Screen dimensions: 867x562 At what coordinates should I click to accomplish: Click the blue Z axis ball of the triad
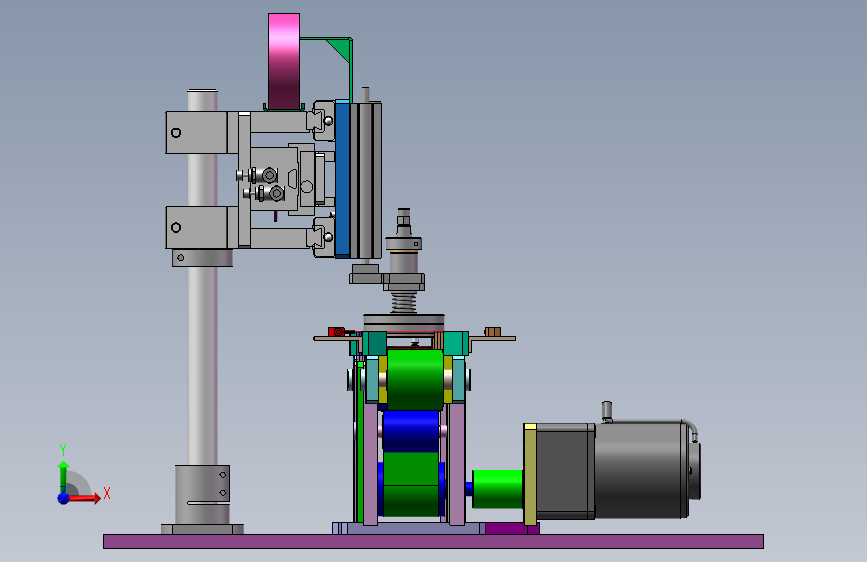pos(64,498)
